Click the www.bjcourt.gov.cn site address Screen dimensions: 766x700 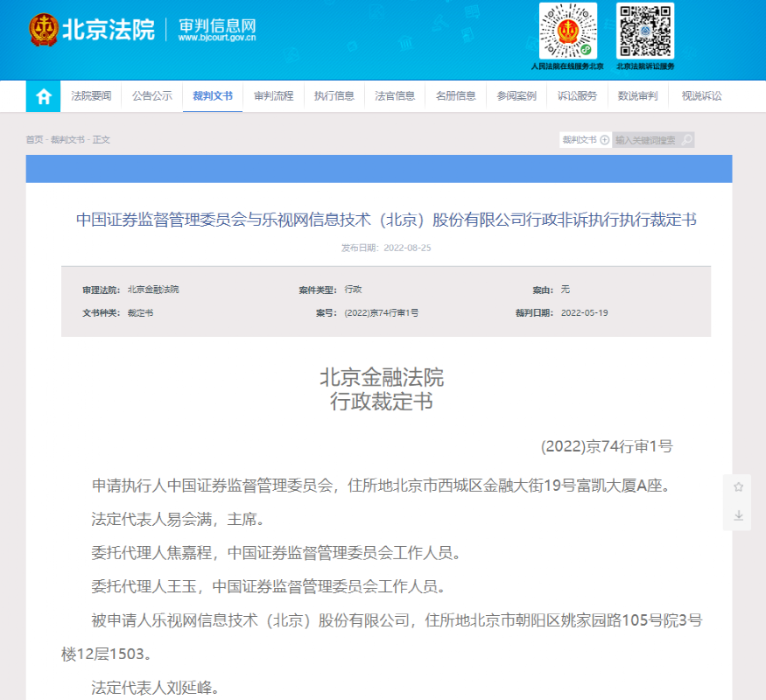[x=217, y=38]
